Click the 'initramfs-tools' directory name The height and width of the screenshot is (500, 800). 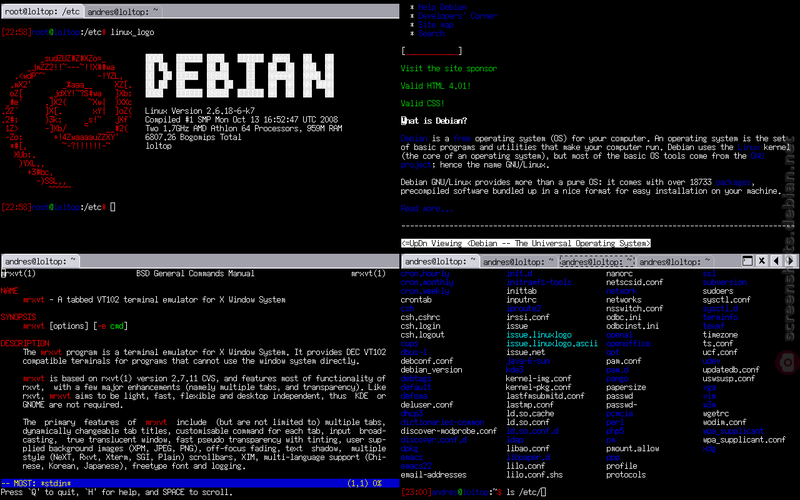(x=539, y=282)
